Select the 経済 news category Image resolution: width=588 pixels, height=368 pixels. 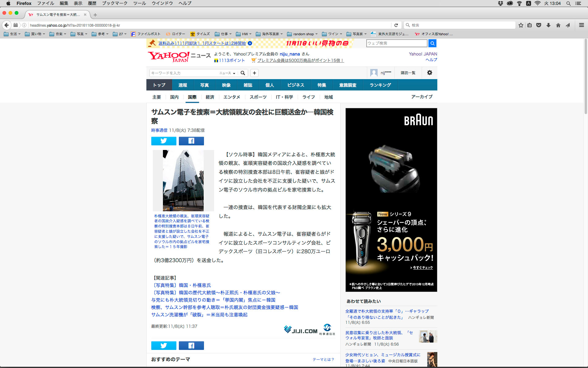(210, 97)
